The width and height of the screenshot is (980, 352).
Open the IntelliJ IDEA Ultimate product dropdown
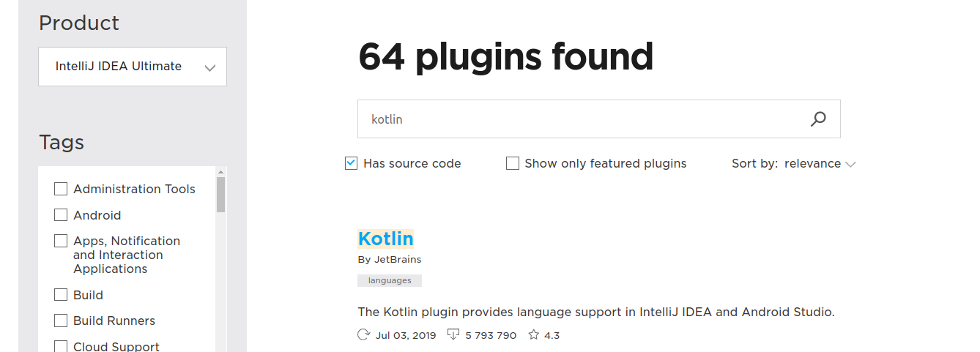coord(133,67)
